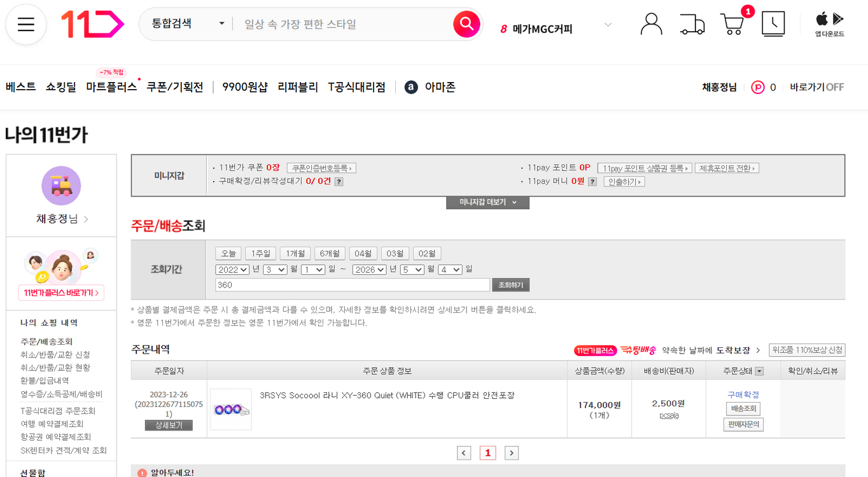This screenshot has height=477, width=868.
Task: Expand the trending keywords chevron
Action: pyautogui.click(x=608, y=25)
